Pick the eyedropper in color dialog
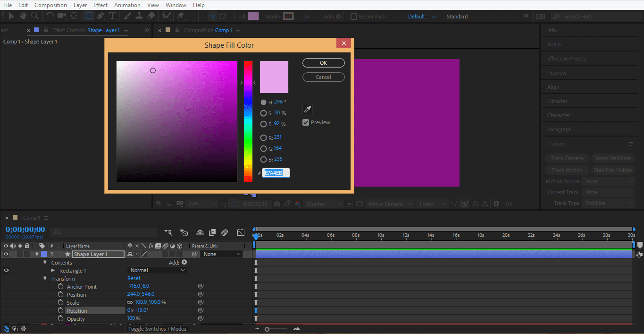This screenshot has width=644, height=334. point(307,110)
